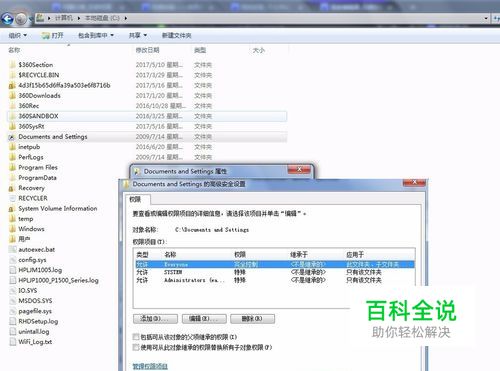The width and height of the screenshot is (500, 371).
Task: Select the IO.SYS file icon
Action: [x=12, y=291]
